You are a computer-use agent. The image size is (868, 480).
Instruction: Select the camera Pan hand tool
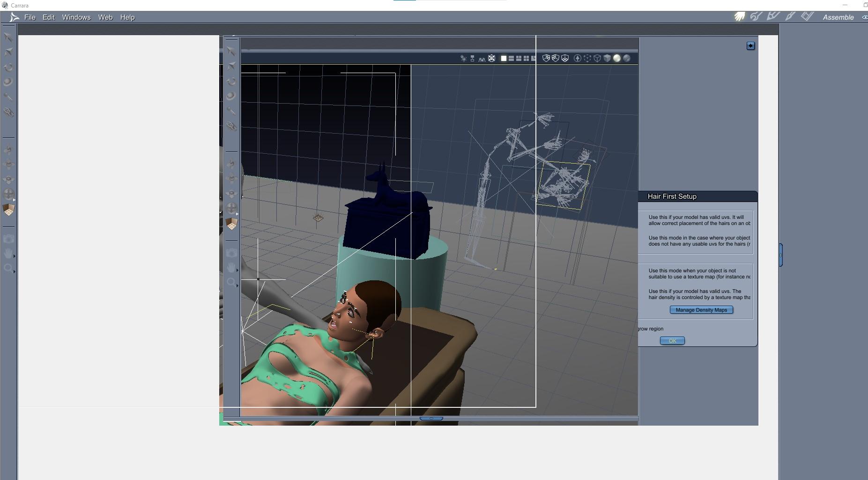[8, 254]
